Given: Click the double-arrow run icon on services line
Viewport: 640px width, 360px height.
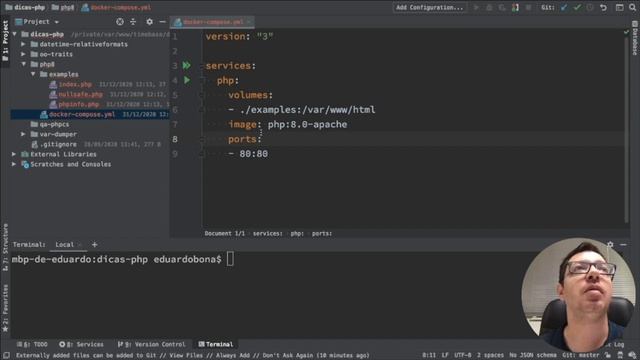Looking at the screenshot, I should click(x=187, y=65).
